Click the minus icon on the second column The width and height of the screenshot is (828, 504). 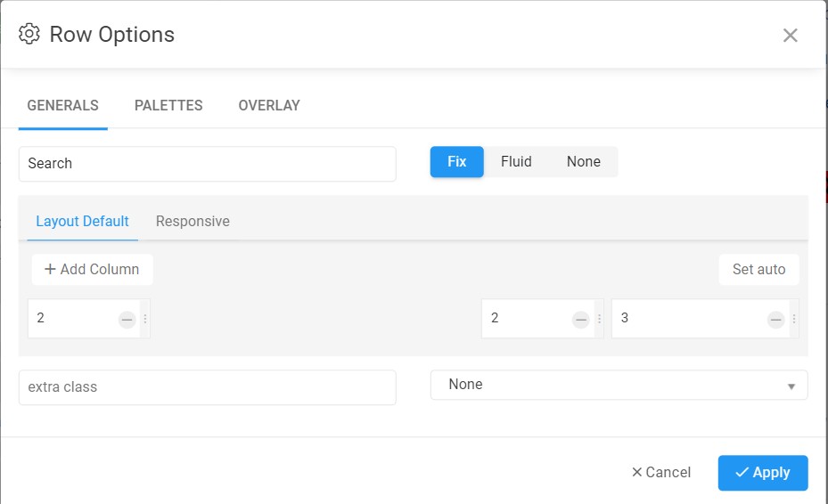pyautogui.click(x=581, y=320)
